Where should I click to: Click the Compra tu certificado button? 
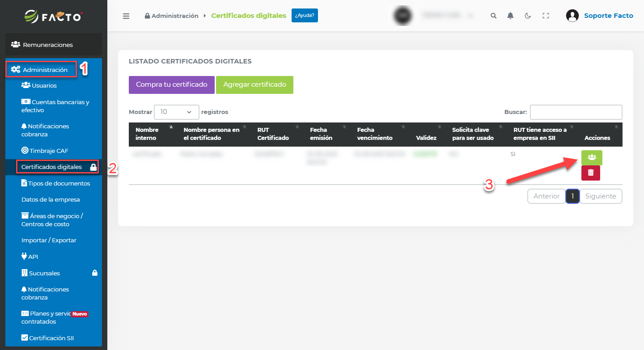(172, 85)
